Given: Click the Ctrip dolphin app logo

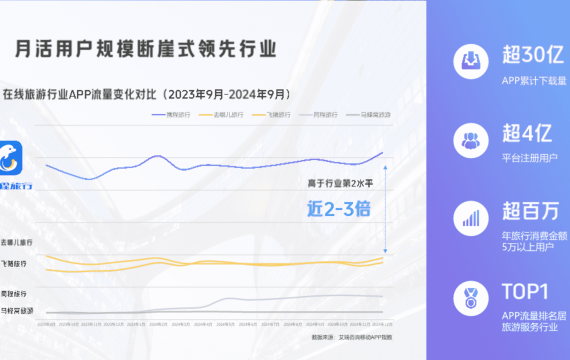Looking at the screenshot, I should (10, 158).
